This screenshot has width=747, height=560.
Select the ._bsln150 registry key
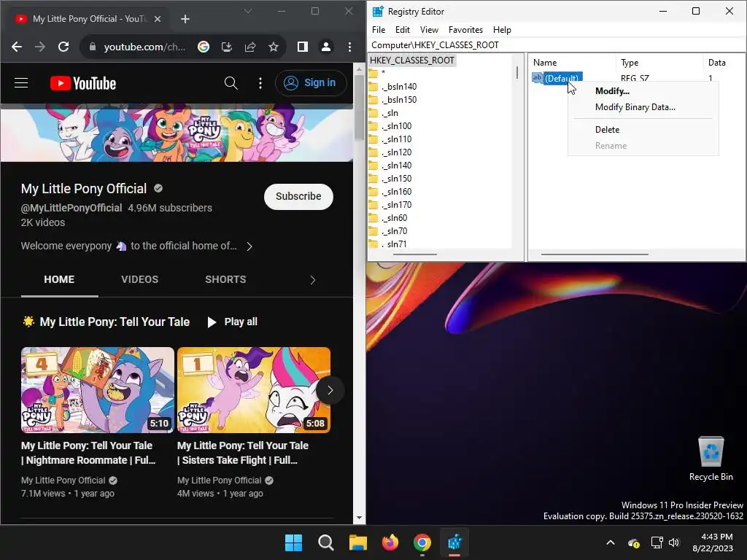399,99
